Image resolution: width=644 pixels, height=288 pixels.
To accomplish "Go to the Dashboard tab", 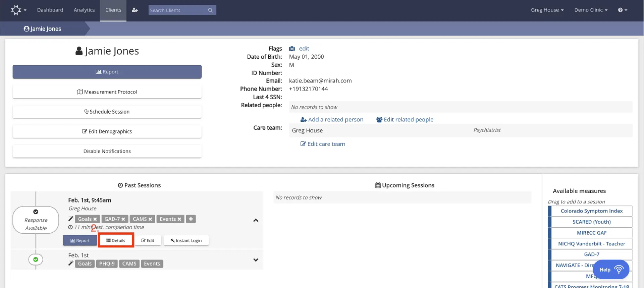I will [50, 10].
